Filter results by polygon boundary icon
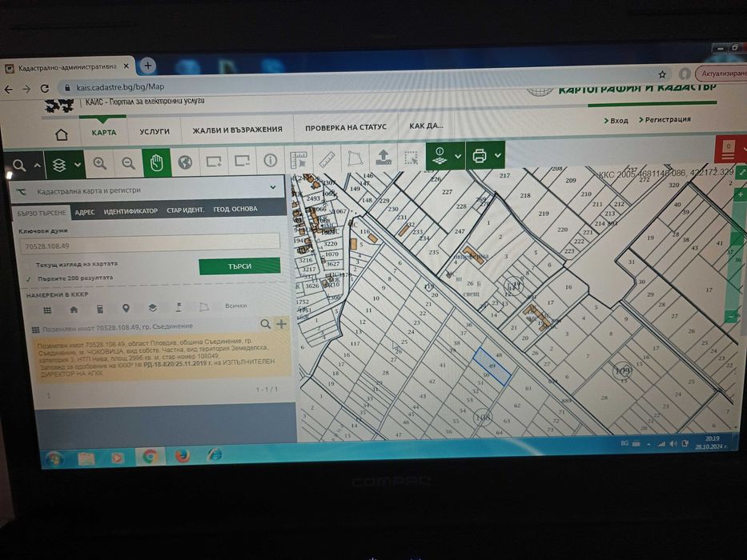Viewport: 747px width, 560px height. click(204, 306)
